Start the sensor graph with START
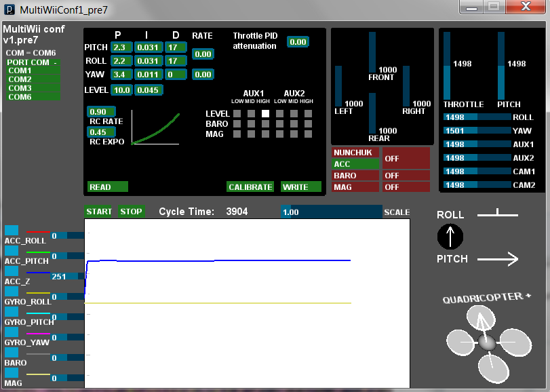This screenshot has width=550, height=392. [98, 212]
